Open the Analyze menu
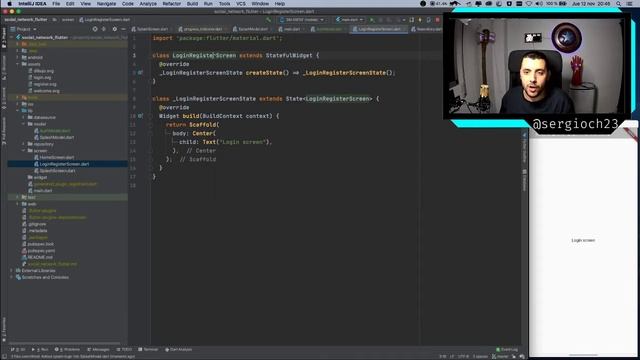The width and height of the screenshot is (640, 360). pyautogui.click(x=148, y=4)
